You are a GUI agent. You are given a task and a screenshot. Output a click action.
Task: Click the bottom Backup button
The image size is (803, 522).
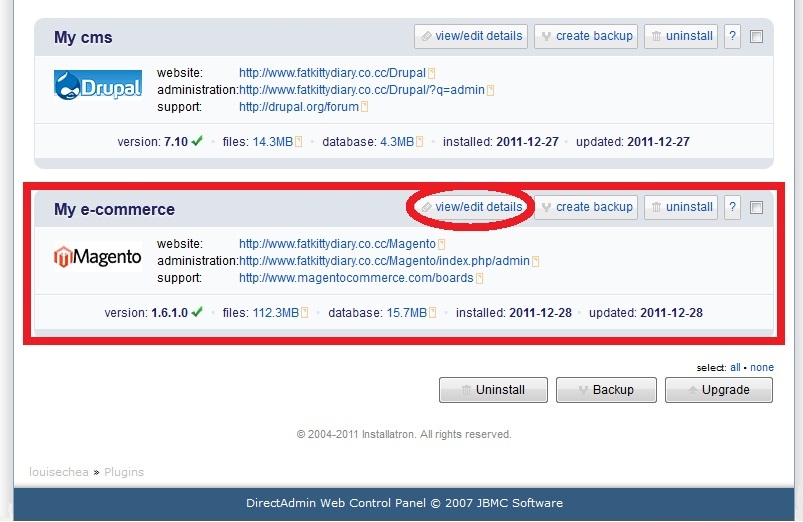(x=606, y=390)
